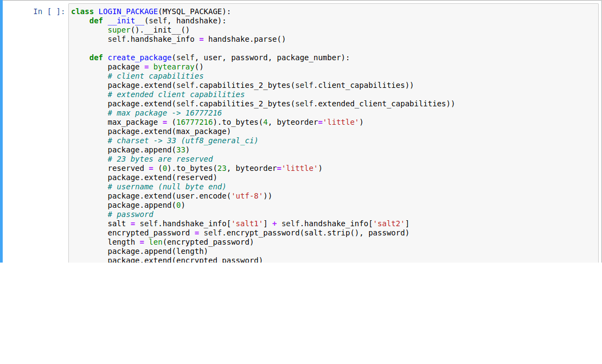Image resolution: width=602 pixels, height=364 pixels.
Task: Click the package.extend(max_package) line
Action: pyautogui.click(x=169, y=131)
